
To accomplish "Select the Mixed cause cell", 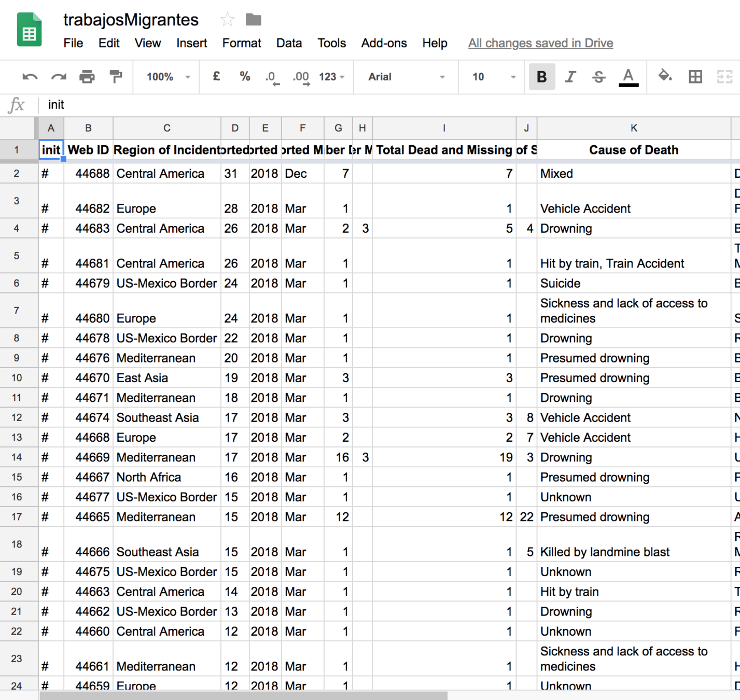I will point(634,174).
